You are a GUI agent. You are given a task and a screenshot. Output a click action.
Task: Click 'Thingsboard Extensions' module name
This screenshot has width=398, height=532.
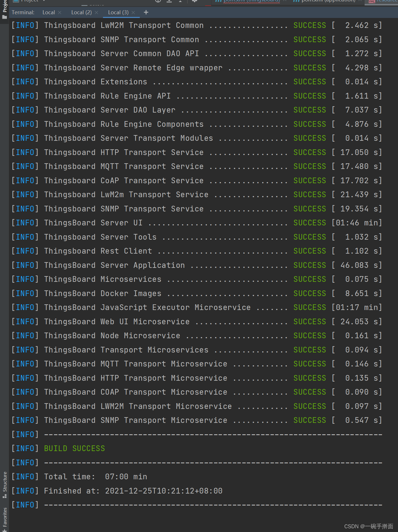[96, 82]
